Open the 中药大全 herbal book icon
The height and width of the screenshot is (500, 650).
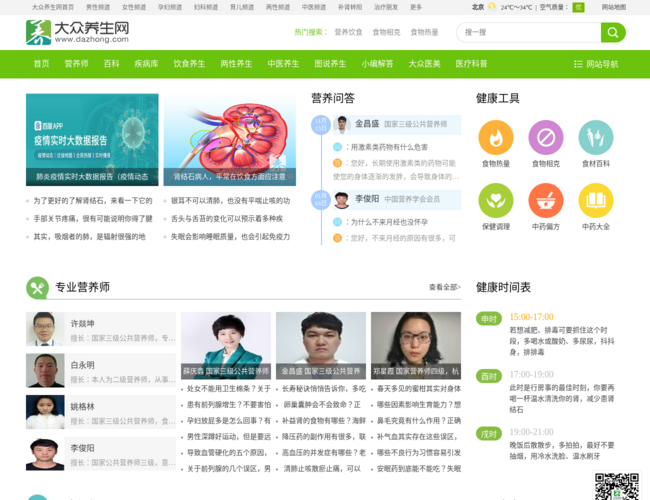(x=596, y=200)
